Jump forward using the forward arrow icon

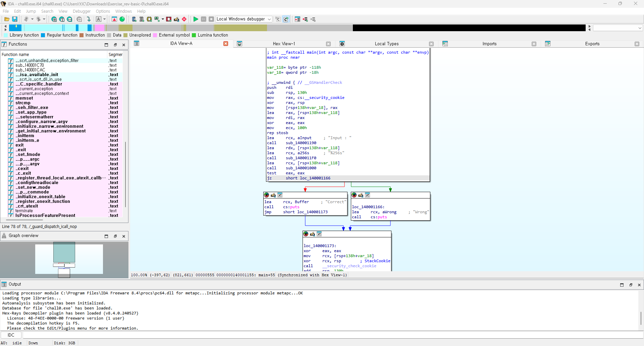tap(39, 19)
